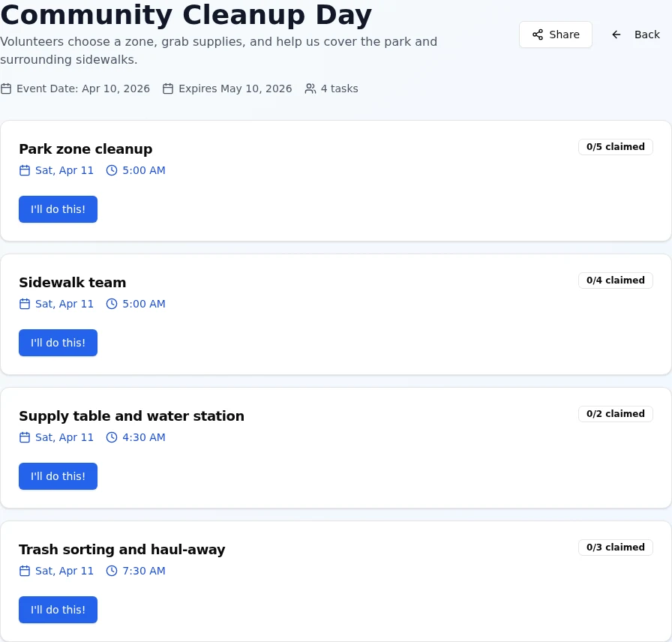Click the calendar icon on Sidewalk team
The height and width of the screenshot is (642, 672).
pyautogui.click(x=25, y=304)
